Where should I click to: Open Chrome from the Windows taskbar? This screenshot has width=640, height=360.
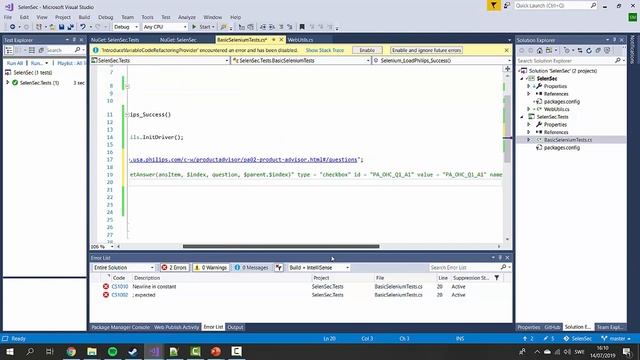[71, 351]
